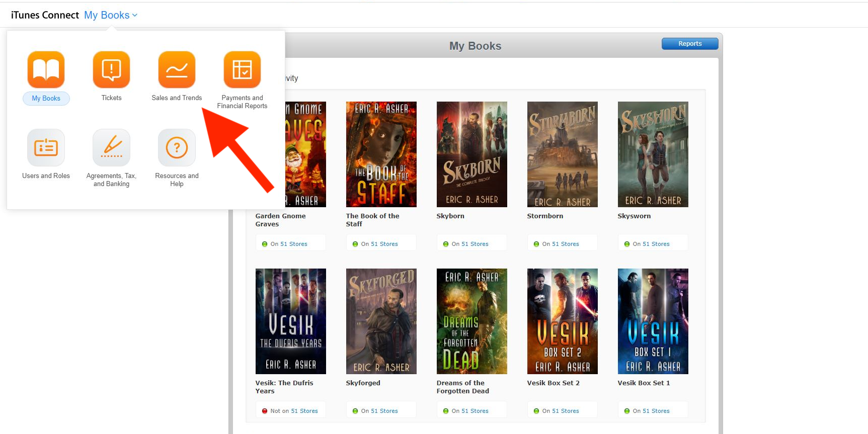
Task: Click the Skyborn title link
Action: pos(450,216)
